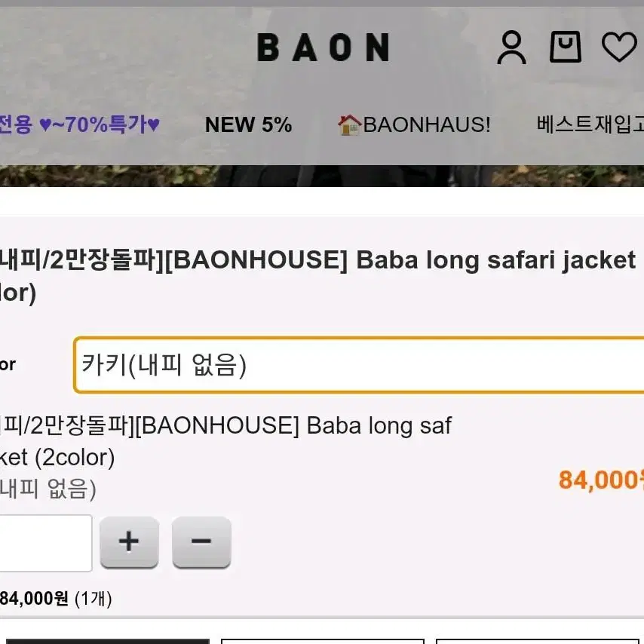Click the house emoji beside BAONHAUS!

349,125
